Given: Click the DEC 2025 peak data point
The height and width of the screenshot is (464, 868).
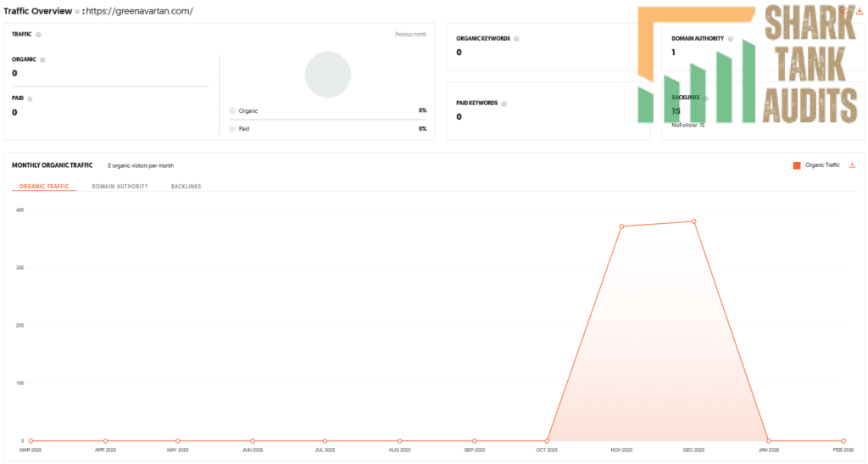Looking at the screenshot, I should coord(694,221).
